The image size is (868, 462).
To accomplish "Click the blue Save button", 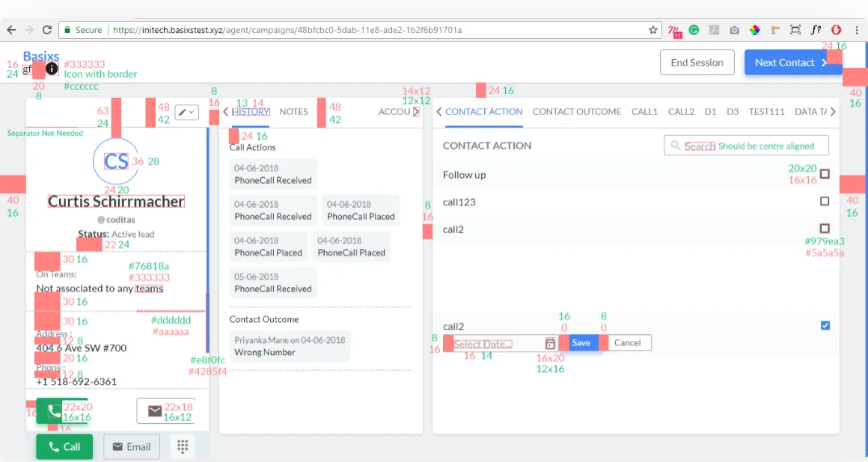I will tap(581, 343).
